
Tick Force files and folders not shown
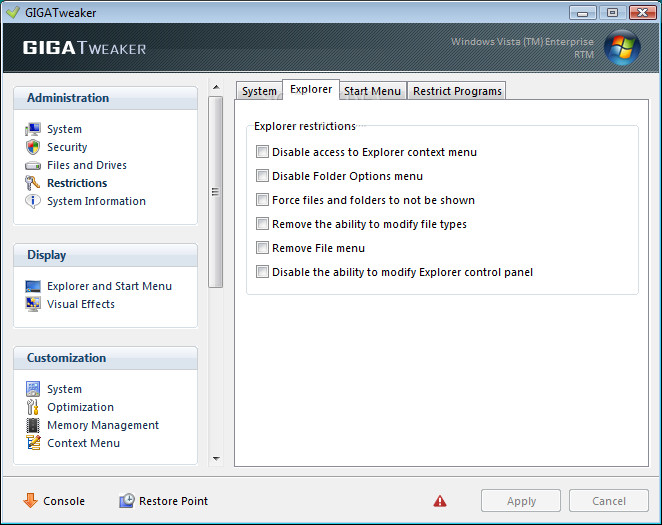(x=262, y=200)
